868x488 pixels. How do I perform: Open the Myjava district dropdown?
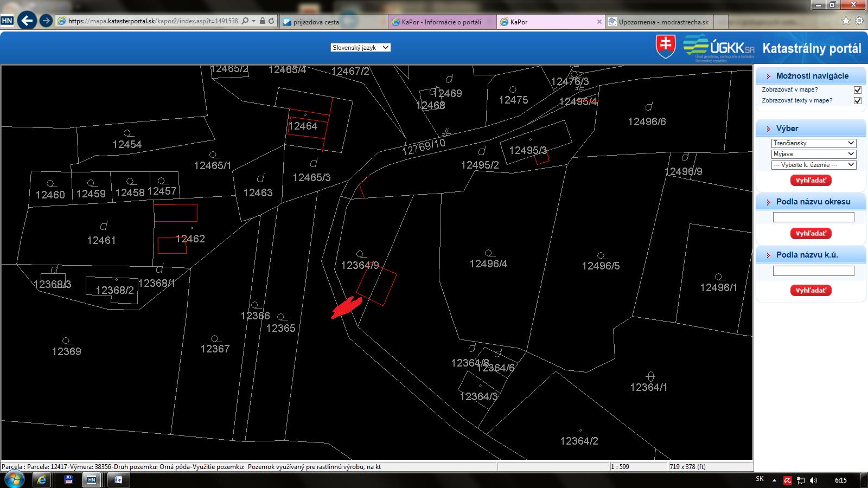click(x=813, y=154)
